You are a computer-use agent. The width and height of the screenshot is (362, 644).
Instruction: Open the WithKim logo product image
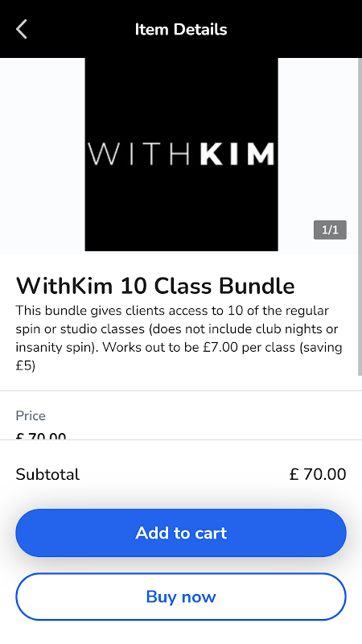pos(182,155)
